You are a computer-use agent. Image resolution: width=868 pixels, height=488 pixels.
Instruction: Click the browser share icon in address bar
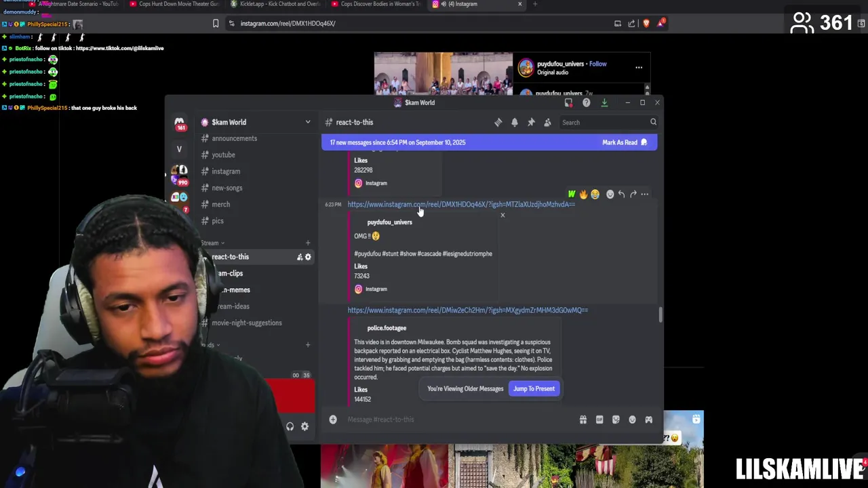coord(632,23)
